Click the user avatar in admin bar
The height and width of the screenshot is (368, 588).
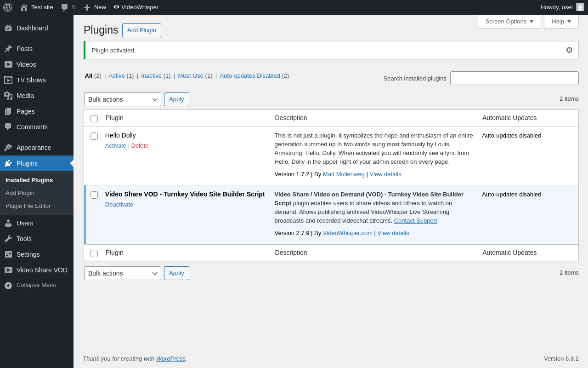point(580,7)
